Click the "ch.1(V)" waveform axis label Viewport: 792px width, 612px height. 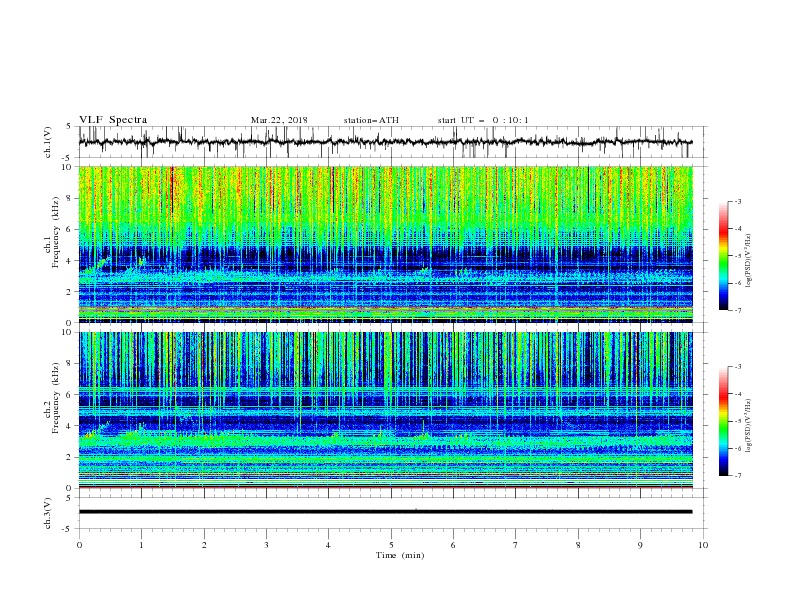48,142
